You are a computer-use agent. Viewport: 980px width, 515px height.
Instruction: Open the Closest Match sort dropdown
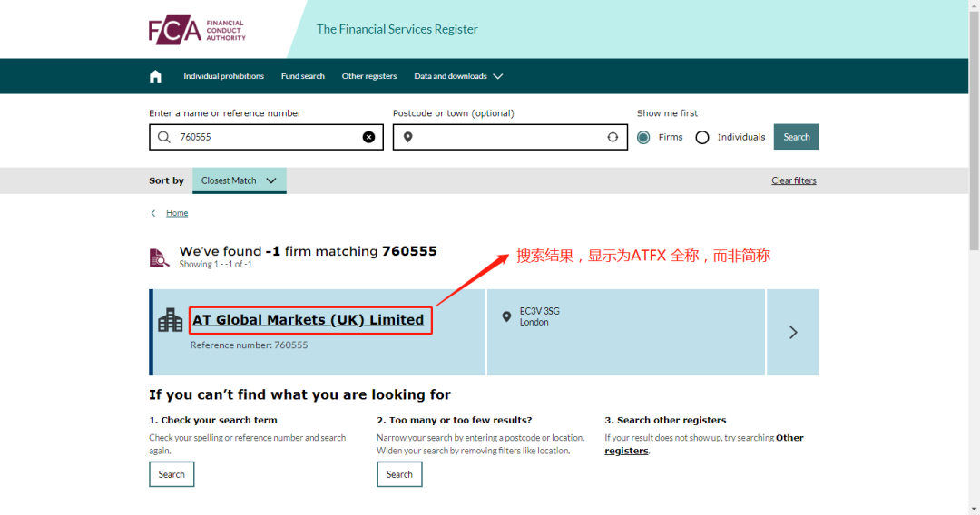[240, 180]
